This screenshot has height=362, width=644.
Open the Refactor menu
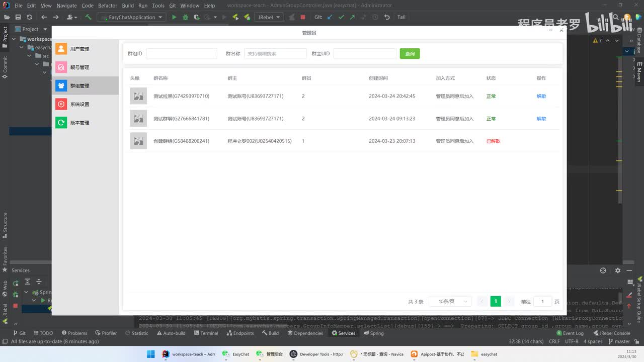pos(108,6)
